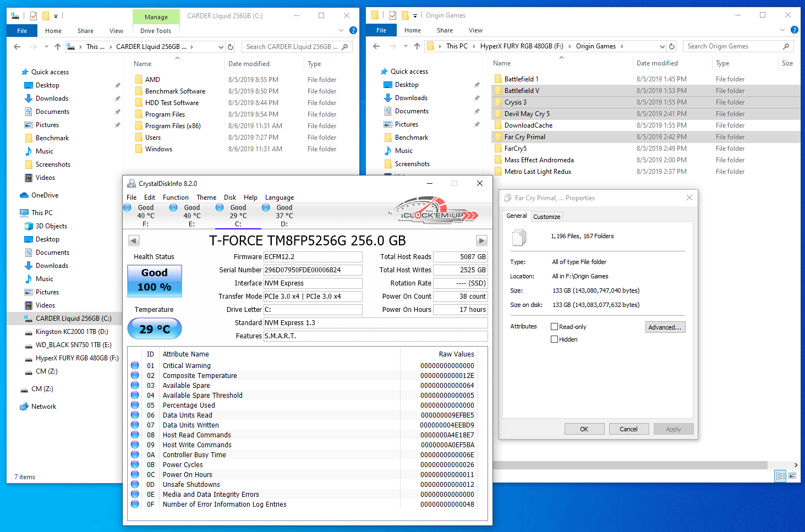Select the D: drive health status icon
The height and width of the screenshot is (532, 805).
(x=266, y=208)
